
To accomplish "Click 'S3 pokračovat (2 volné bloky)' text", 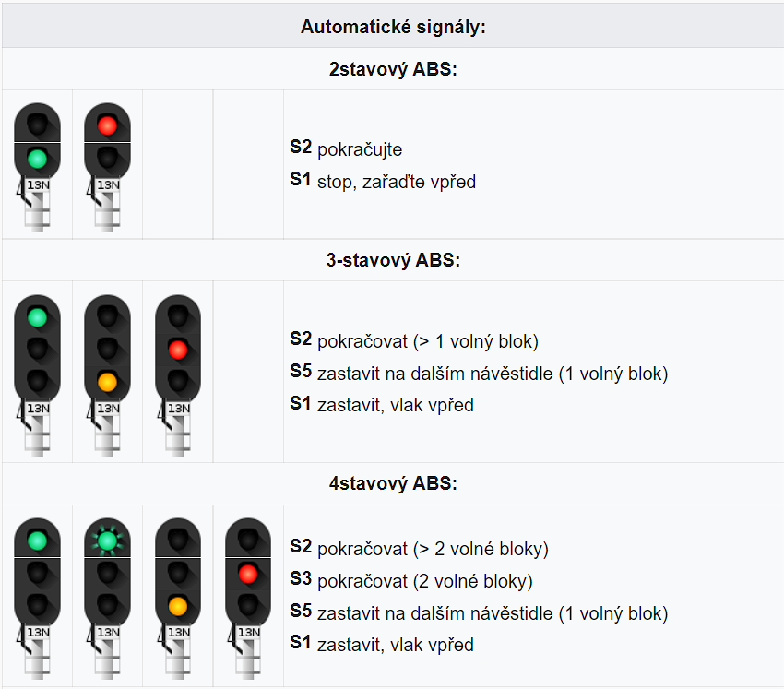I will pos(411,580).
